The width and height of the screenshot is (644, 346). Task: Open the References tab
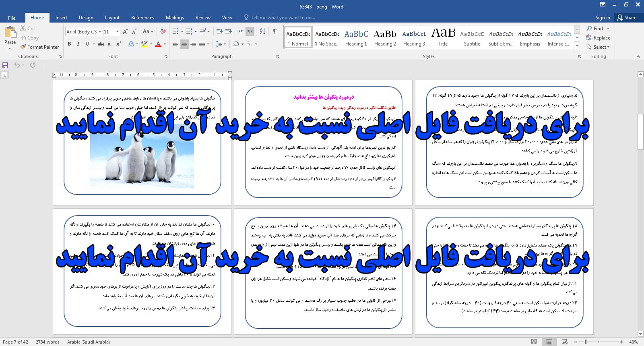[142, 18]
